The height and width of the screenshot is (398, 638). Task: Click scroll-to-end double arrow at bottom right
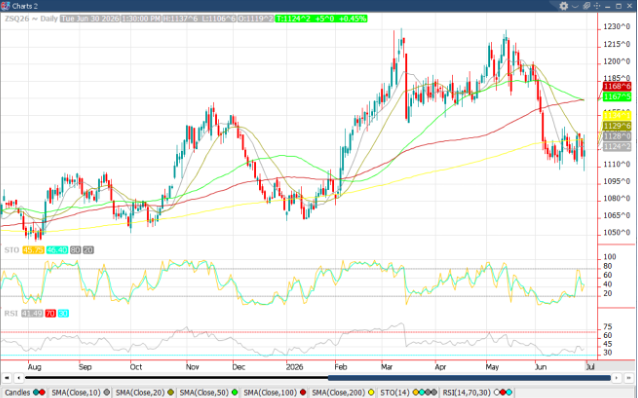coord(628,378)
